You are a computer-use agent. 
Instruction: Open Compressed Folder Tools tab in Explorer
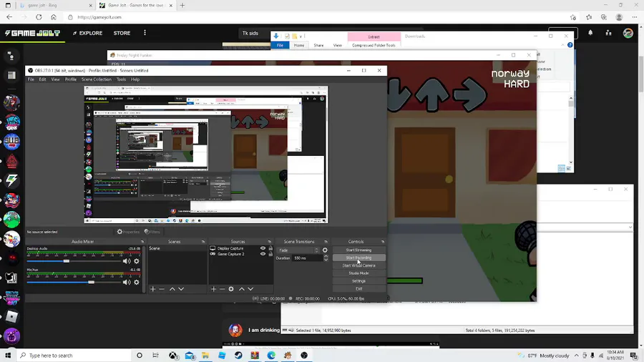374,45
